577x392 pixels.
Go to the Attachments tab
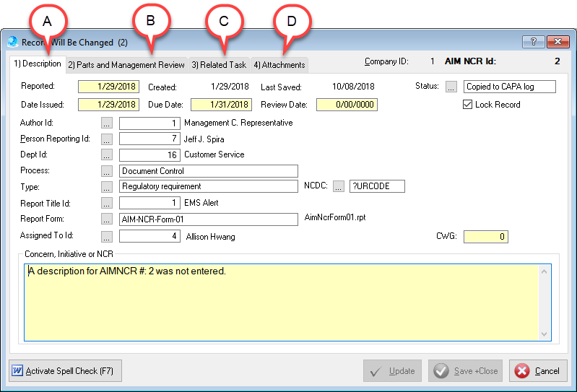[279, 65]
